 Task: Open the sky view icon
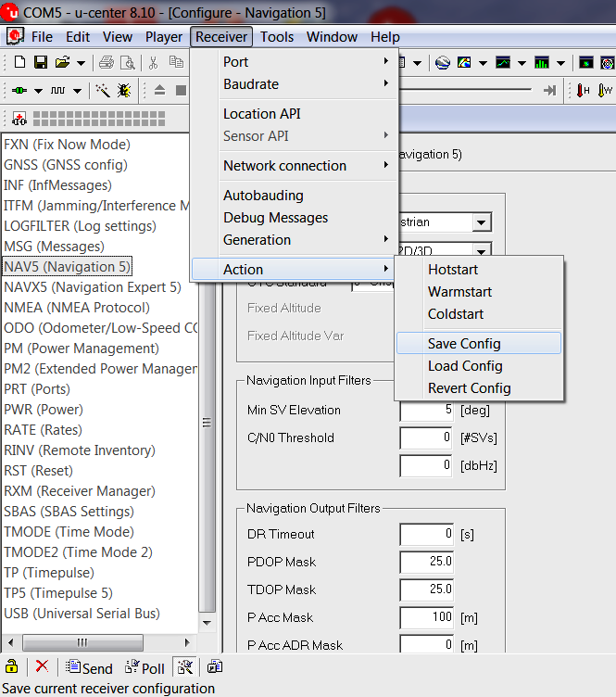coord(607,63)
